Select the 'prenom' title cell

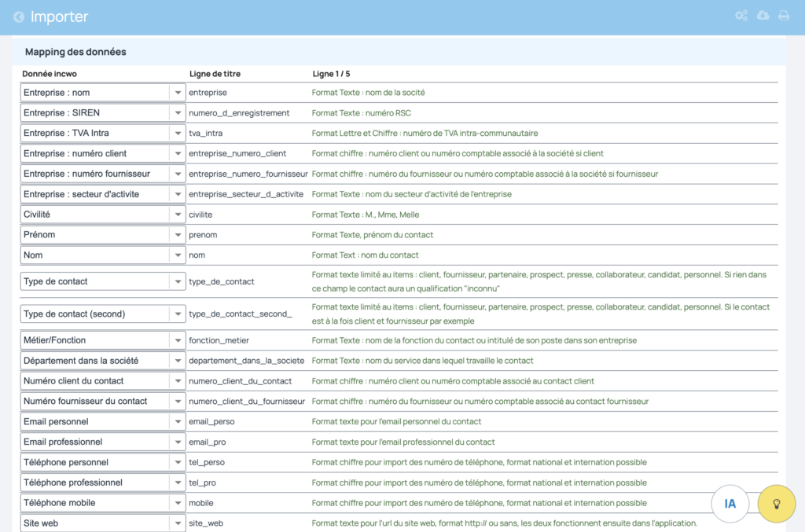coord(203,235)
